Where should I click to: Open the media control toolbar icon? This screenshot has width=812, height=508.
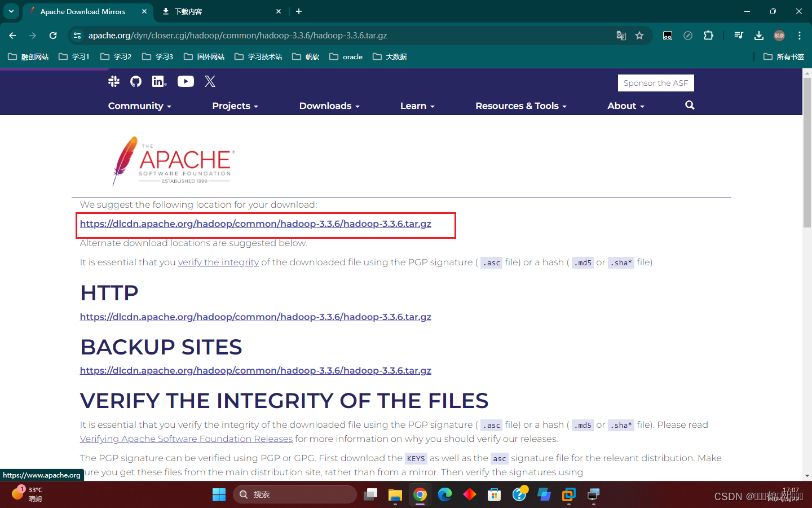click(x=739, y=36)
